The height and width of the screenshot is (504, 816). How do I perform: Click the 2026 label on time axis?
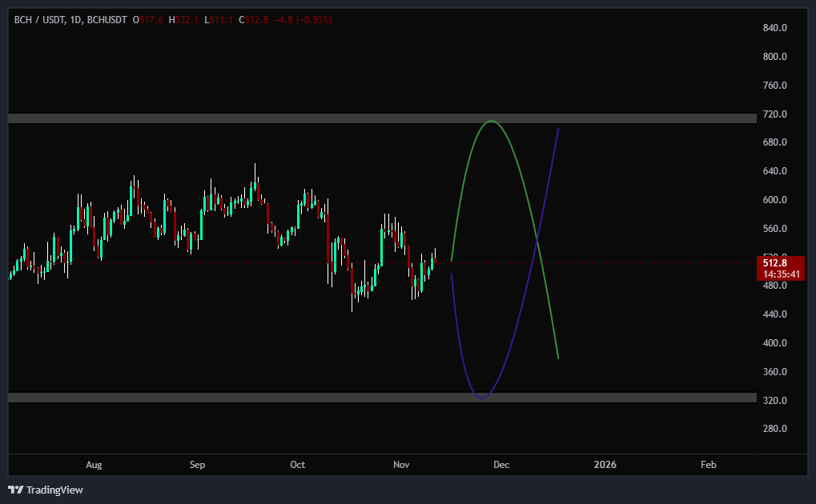pos(605,465)
